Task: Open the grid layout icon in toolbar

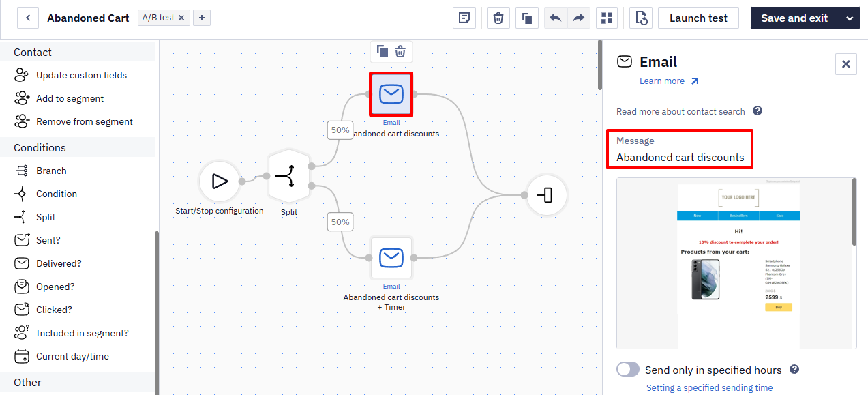Action: [607, 18]
